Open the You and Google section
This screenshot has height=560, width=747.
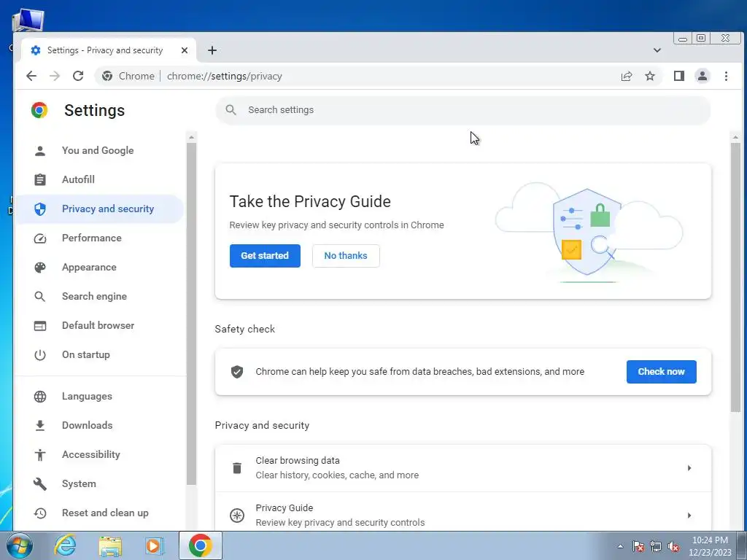pos(100,151)
